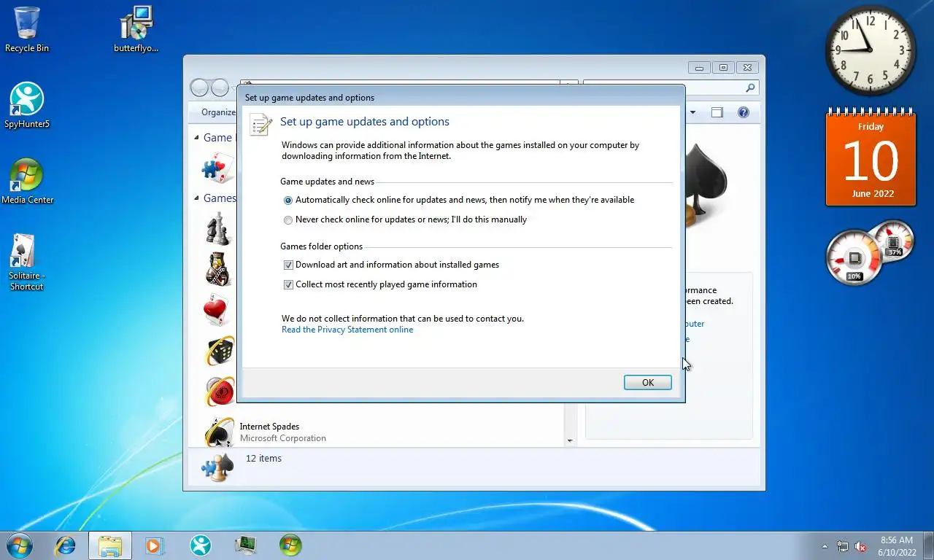Collapse the Games group in the list
Image resolution: width=934 pixels, height=560 pixels.
tap(196, 198)
